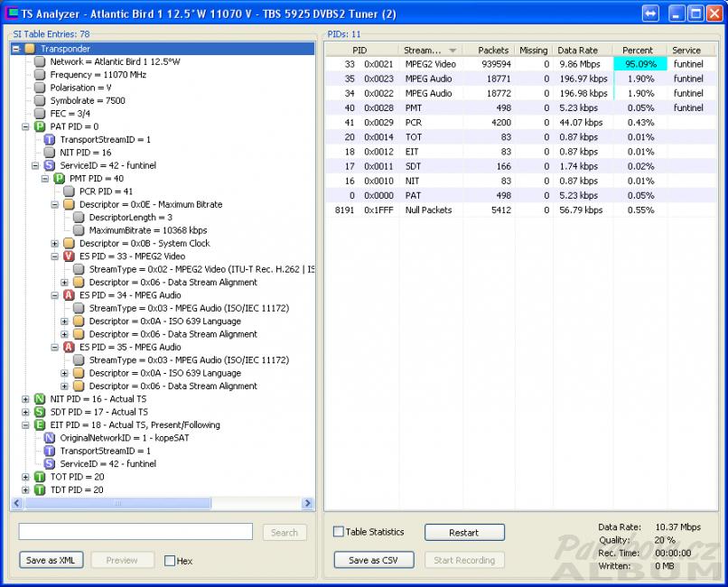This screenshot has height=587, width=728.
Task: Collapse the EIT PID = 18 branch
Action: (x=25, y=425)
